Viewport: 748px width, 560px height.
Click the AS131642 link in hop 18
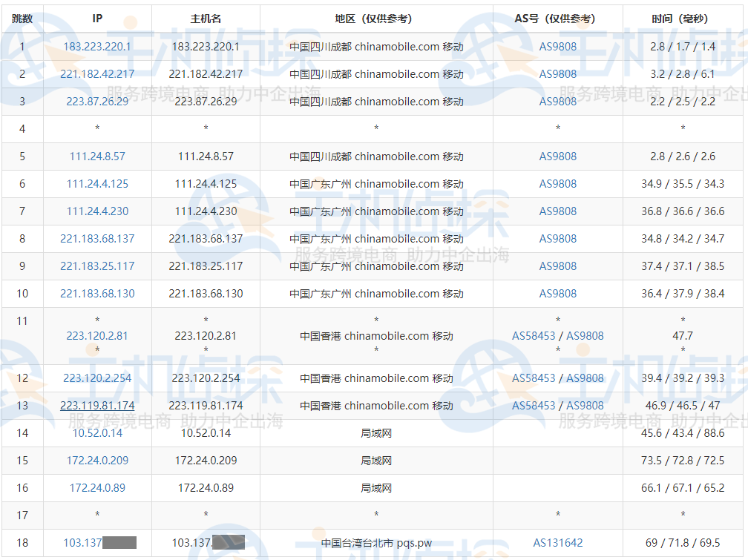point(558,543)
